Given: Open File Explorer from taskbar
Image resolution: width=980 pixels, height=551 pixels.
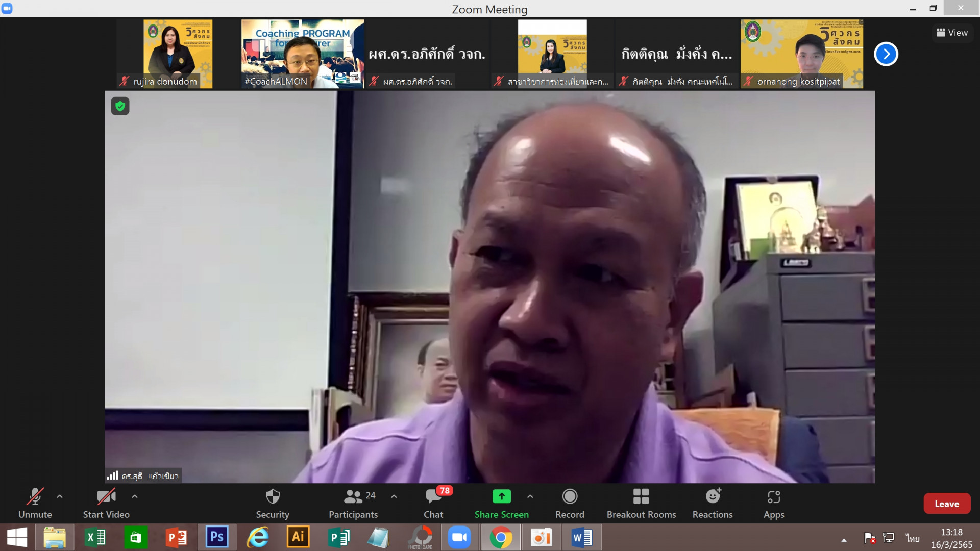Looking at the screenshot, I should point(55,538).
